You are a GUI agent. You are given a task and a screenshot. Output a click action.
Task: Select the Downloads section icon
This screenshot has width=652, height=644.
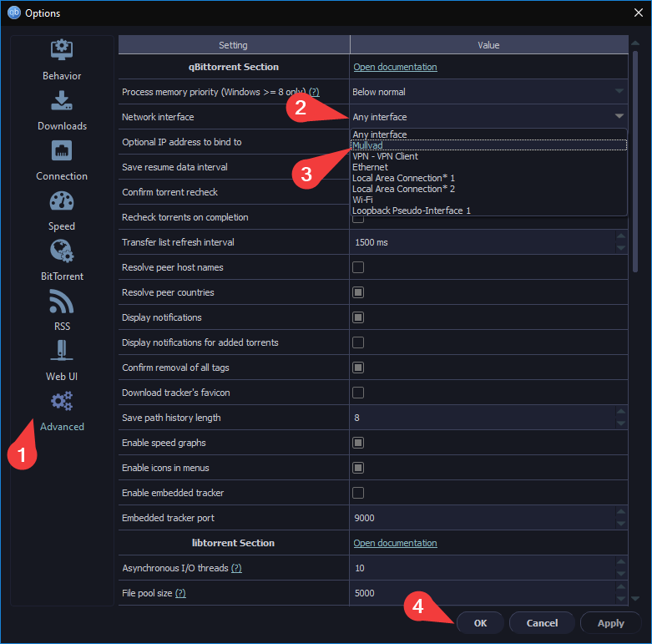62,101
